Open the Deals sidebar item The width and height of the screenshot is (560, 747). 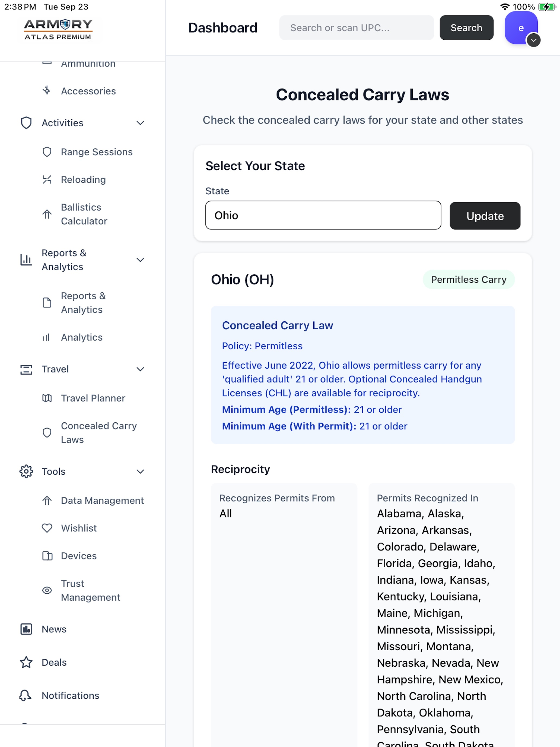[54, 662]
